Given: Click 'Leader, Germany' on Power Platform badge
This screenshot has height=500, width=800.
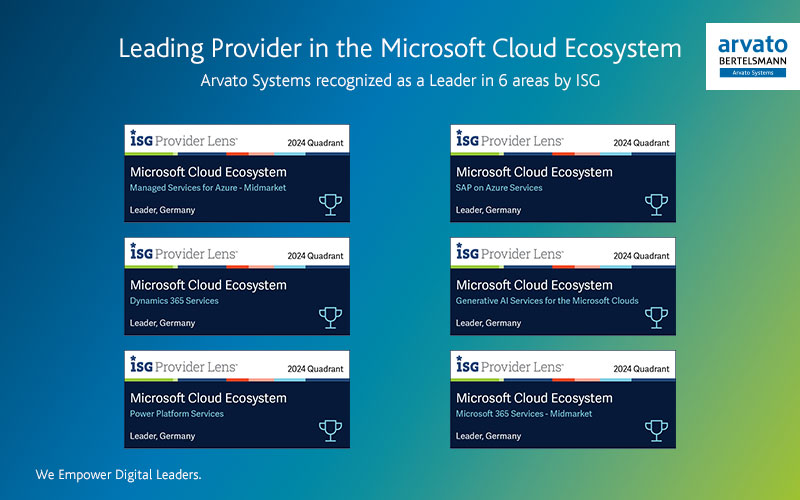Looking at the screenshot, I should [162, 436].
